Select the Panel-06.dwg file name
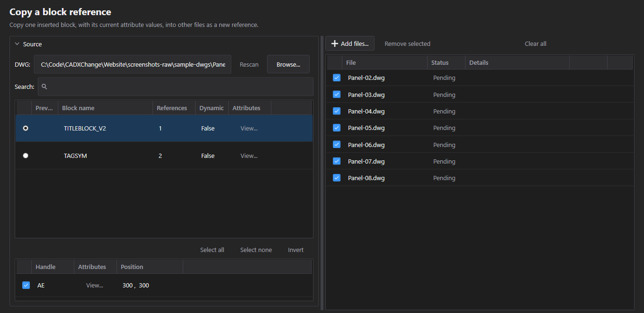The width and height of the screenshot is (644, 313). coord(366,145)
